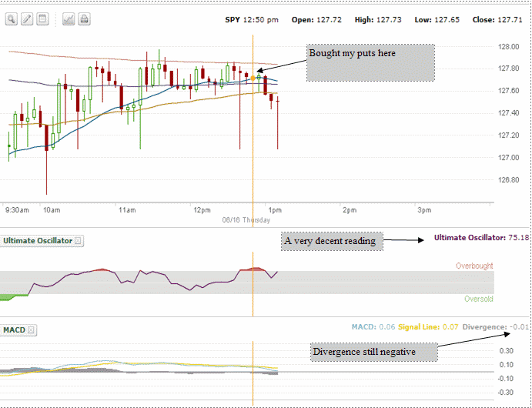Click the Open: 127.72 value

(x=316, y=20)
